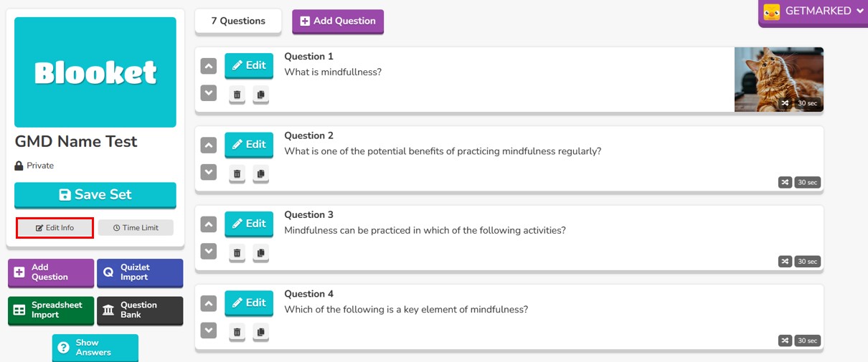Screen dimensions: 868x362
Task: Open Quizlet Import option
Action: pyautogui.click(x=140, y=272)
